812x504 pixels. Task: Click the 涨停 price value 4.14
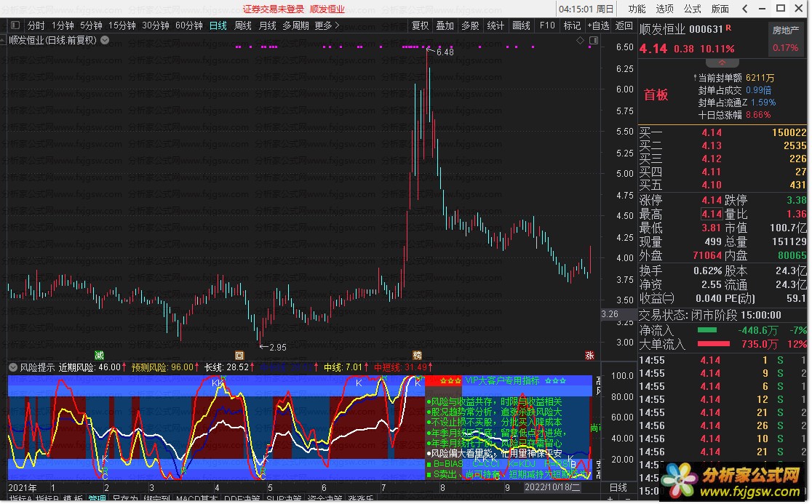pos(712,200)
